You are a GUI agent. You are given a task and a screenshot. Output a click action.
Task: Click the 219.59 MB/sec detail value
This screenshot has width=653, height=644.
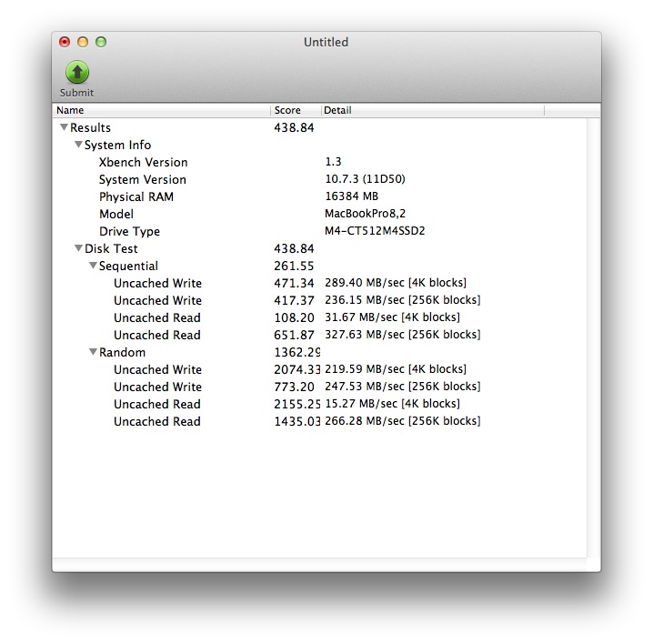[x=396, y=369]
